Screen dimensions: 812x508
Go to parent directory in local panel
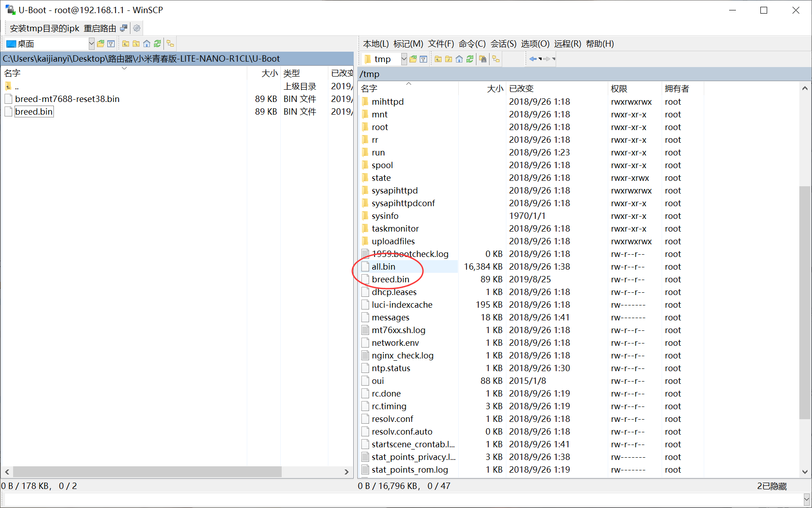(125, 44)
